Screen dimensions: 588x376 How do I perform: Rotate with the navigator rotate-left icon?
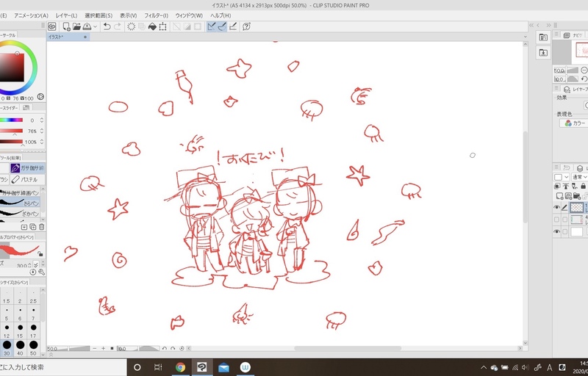pos(584,79)
